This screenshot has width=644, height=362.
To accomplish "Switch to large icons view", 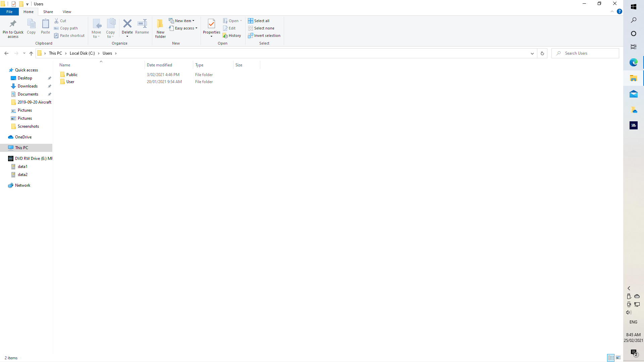I will click(x=618, y=358).
